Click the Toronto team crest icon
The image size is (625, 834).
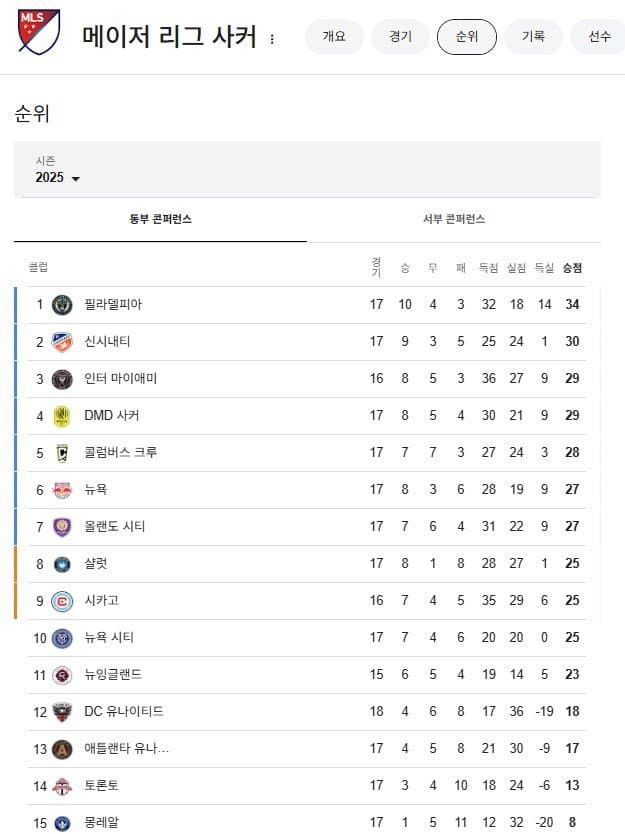62,786
